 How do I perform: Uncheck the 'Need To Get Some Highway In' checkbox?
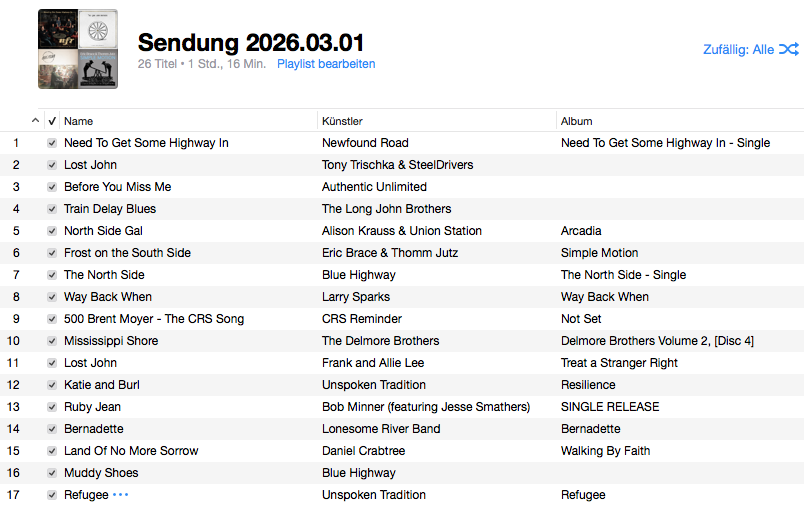[52, 143]
